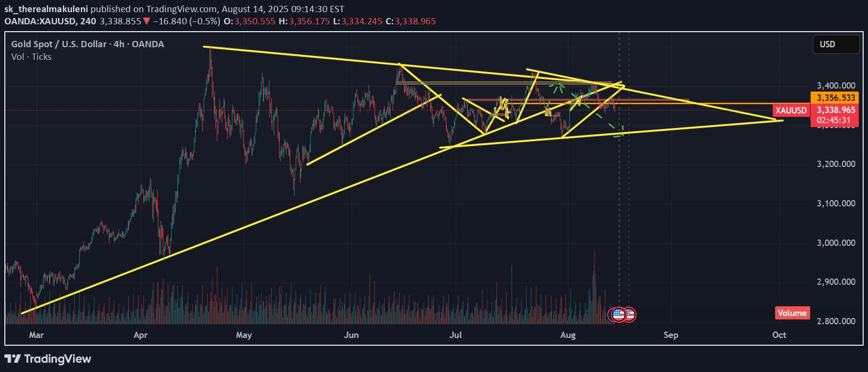Viewport: 868px width, 372px height.
Task: Click the orange 3,356.533 price label
Action: click(x=835, y=98)
